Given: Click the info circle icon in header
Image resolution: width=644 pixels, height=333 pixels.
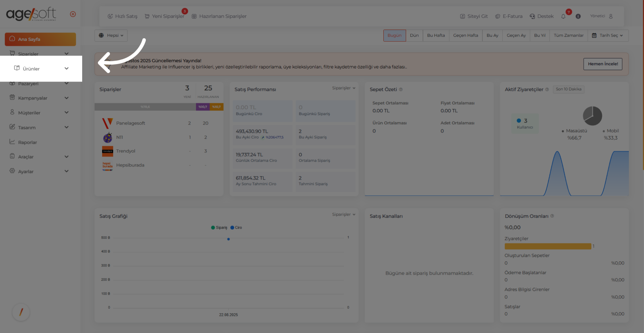Looking at the screenshot, I should click(578, 16).
